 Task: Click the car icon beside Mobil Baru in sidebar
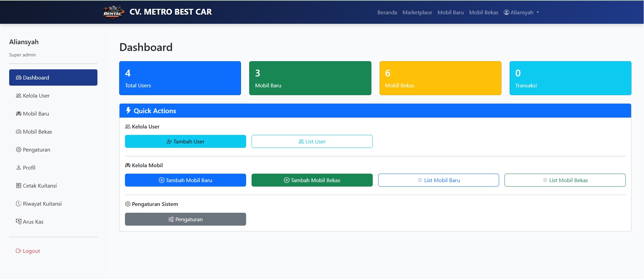tap(19, 114)
